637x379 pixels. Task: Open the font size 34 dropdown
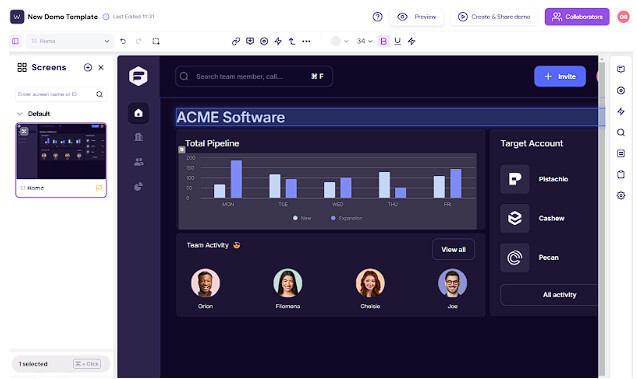[x=364, y=41]
